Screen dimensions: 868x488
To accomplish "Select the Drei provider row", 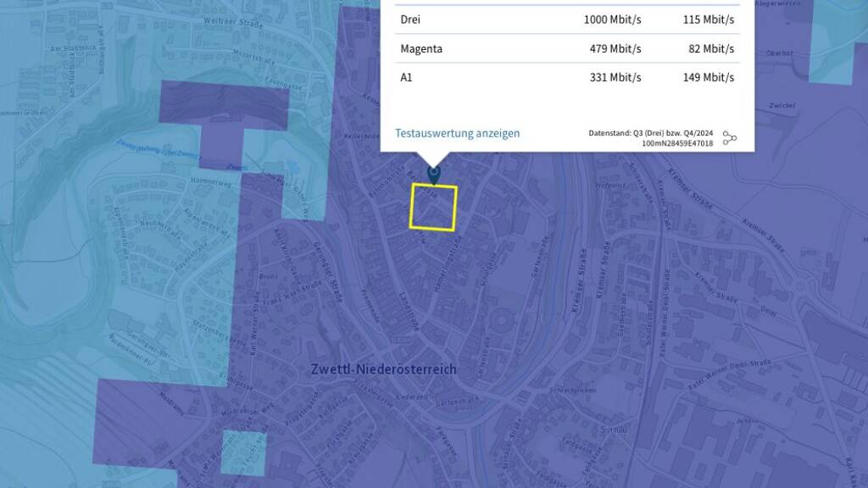I will click(566, 19).
